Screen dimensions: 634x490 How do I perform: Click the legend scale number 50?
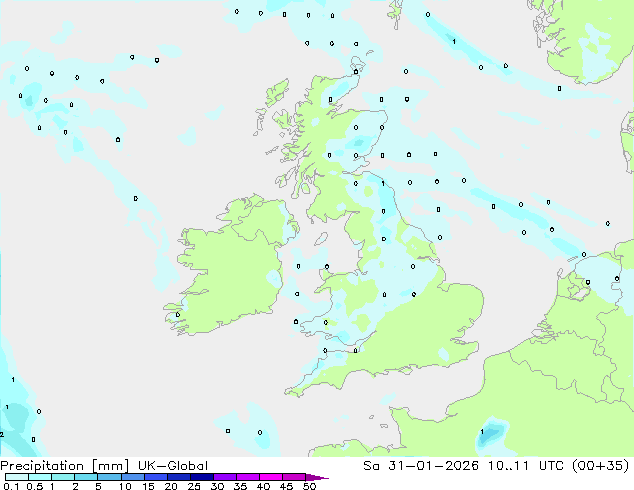tap(309, 486)
